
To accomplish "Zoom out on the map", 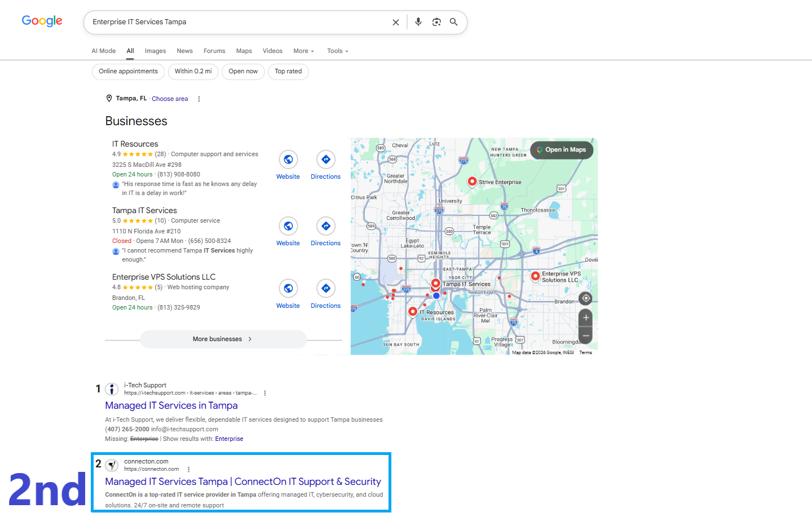I will 586,335.
